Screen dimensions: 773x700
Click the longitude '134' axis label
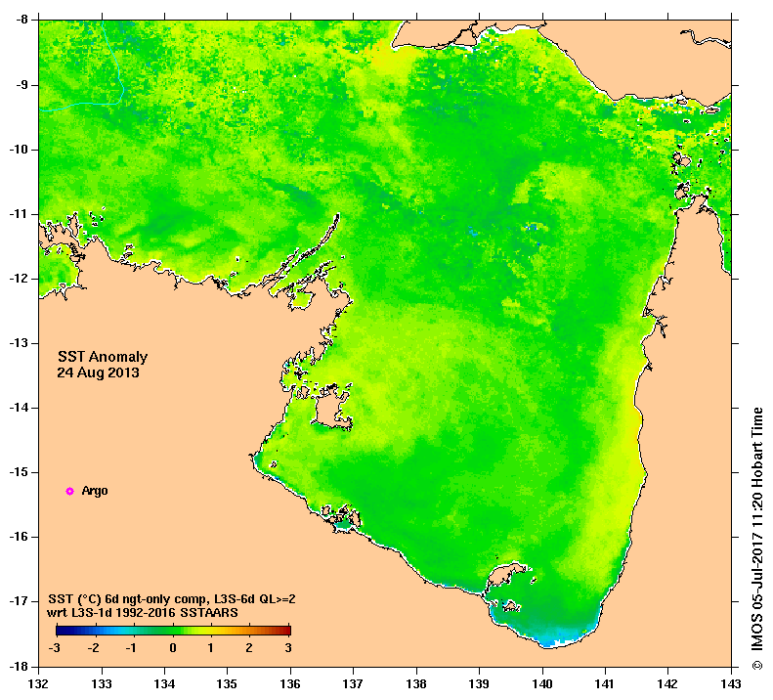[164, 683]
